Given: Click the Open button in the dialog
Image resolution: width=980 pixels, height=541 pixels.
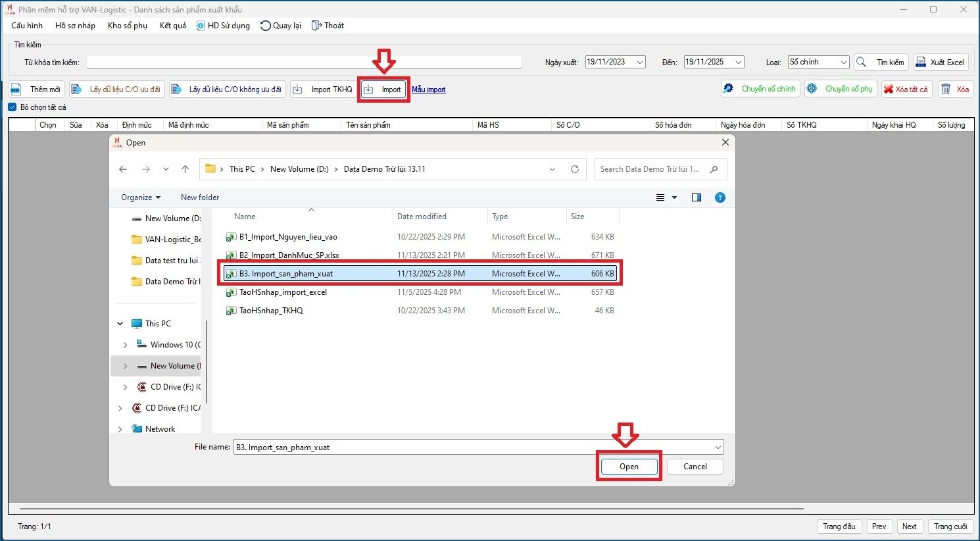Looking at the screenshot, I should pyautogui.click(x=629, y=467).
